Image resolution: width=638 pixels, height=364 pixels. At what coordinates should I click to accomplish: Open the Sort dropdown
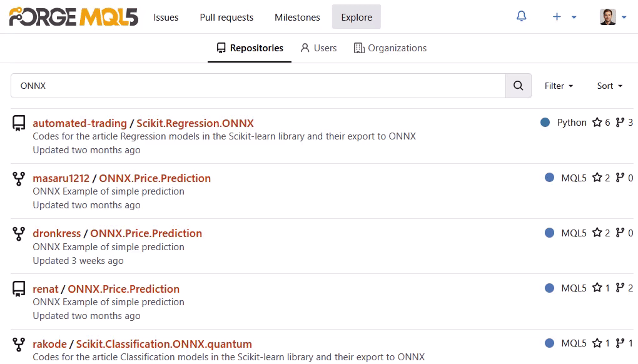coord(609,86)
